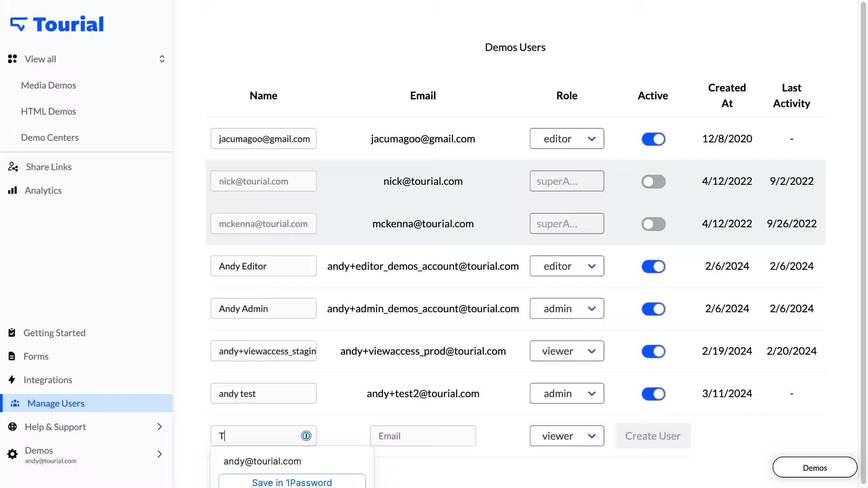Screen dimensions: 868x488
Task: Click the Create User button
Action: (652, 436)
